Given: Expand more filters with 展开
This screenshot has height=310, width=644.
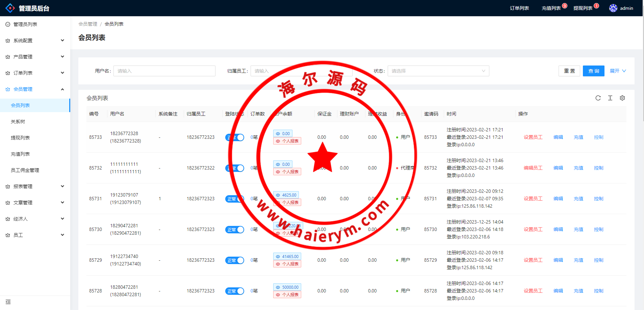Looking at the screenshot, I should [617, 71].
